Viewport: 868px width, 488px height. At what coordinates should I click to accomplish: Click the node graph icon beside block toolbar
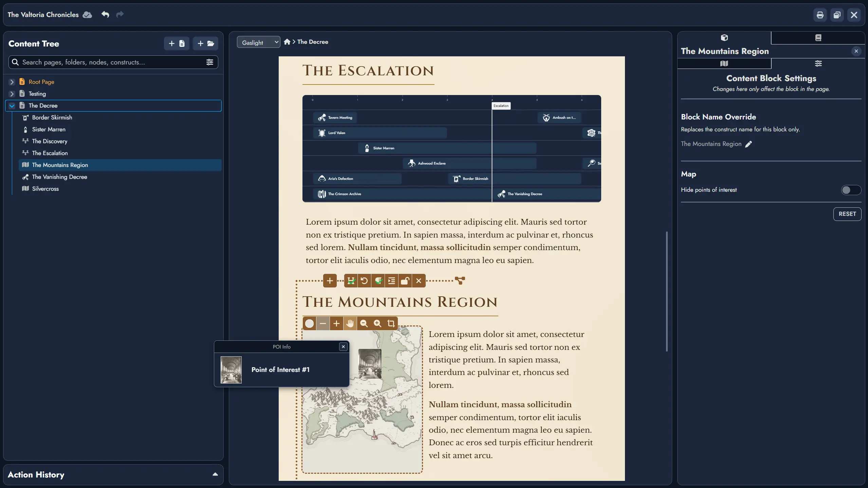(x=460, y=281)
